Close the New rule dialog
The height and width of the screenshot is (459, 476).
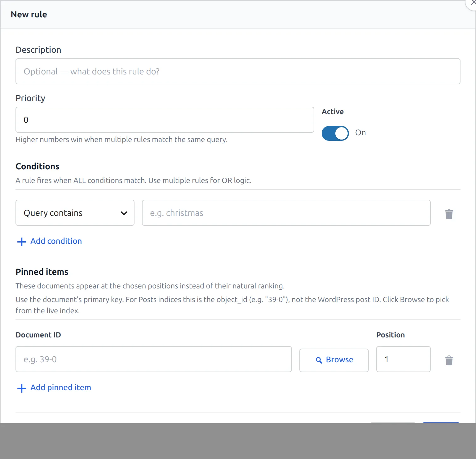pos(472,3)
